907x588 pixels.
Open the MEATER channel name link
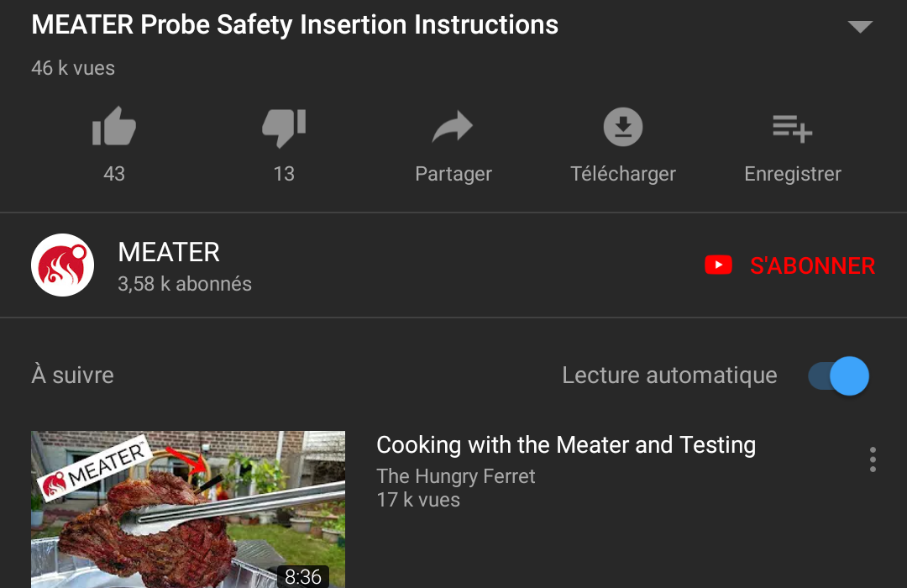tap(169, 252)
